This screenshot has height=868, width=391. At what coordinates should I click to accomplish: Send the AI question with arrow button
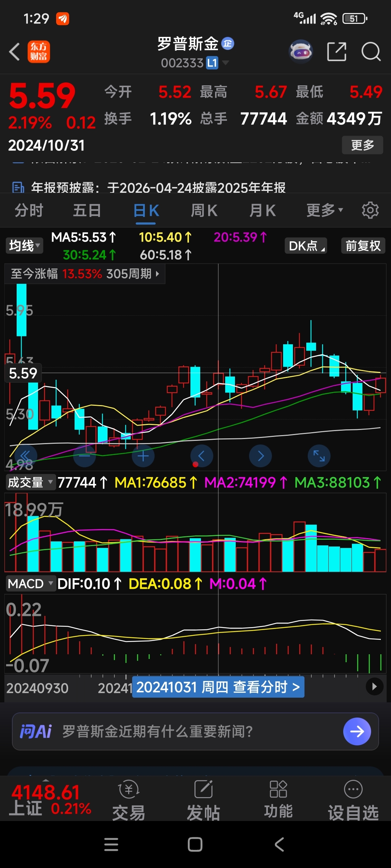(357, 731)
